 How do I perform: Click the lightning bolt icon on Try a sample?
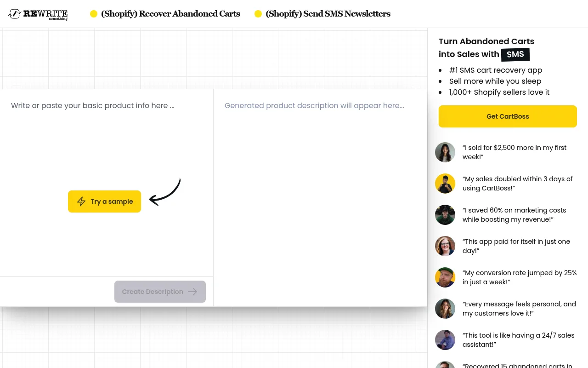coord(81,201)
